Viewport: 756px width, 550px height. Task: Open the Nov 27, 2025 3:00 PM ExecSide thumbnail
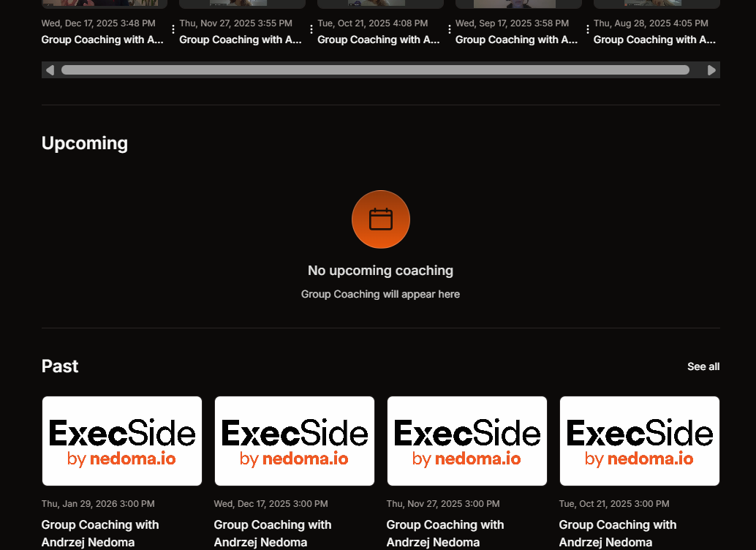point(467,441)
